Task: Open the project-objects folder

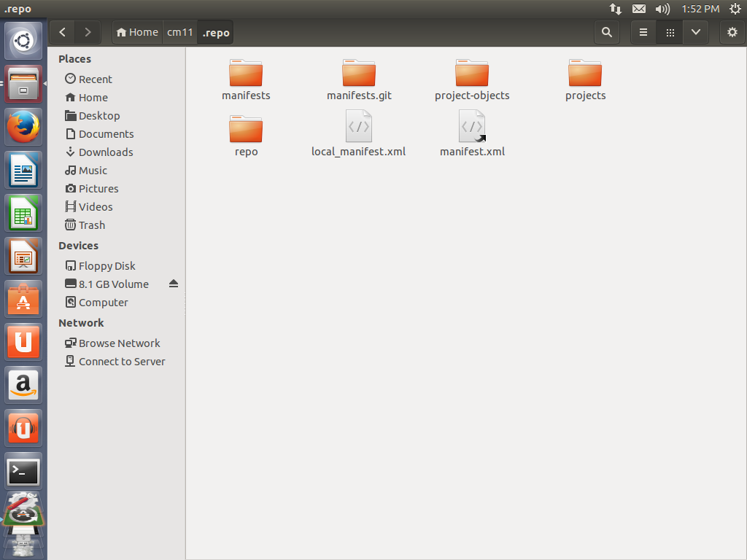Action: pos(472,80)
